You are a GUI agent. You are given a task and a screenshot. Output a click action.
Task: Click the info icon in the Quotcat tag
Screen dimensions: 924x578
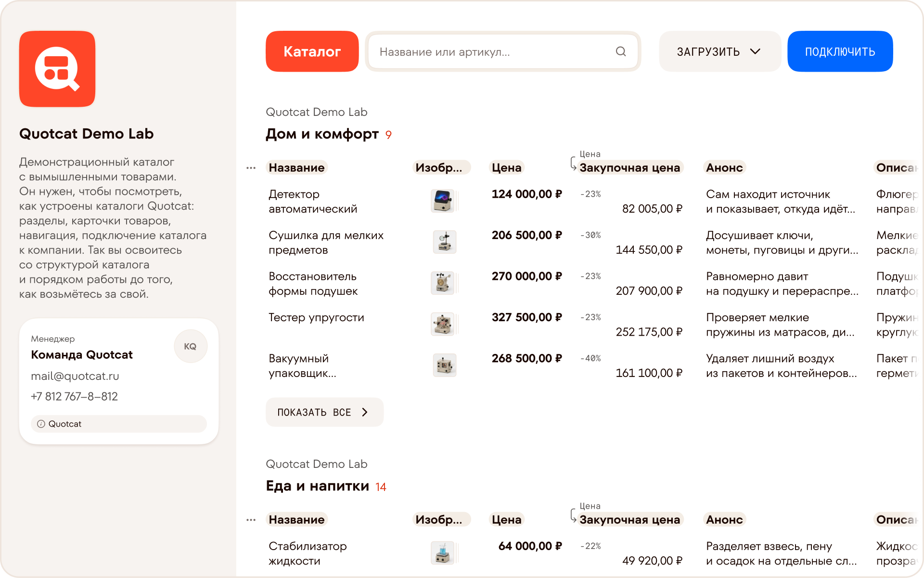pos(41,424)
